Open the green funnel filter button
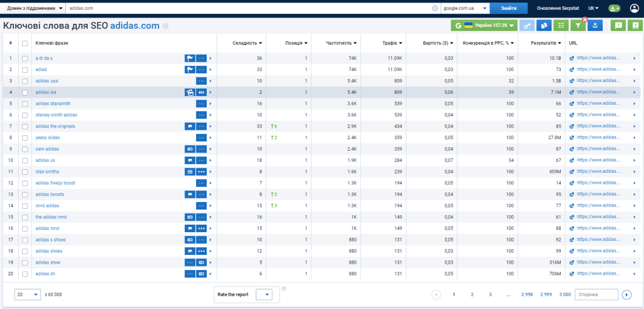The height and width of the screenshot is (309, 644). coord(578,26)
